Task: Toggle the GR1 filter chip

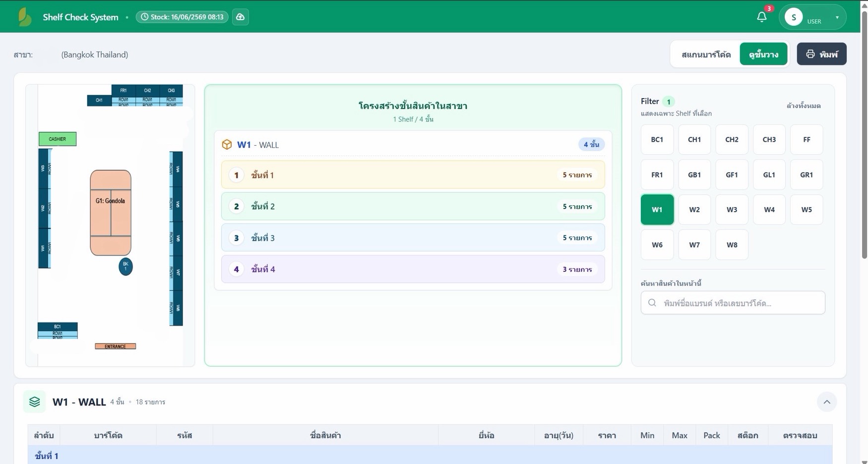Action: coord(806,174)
